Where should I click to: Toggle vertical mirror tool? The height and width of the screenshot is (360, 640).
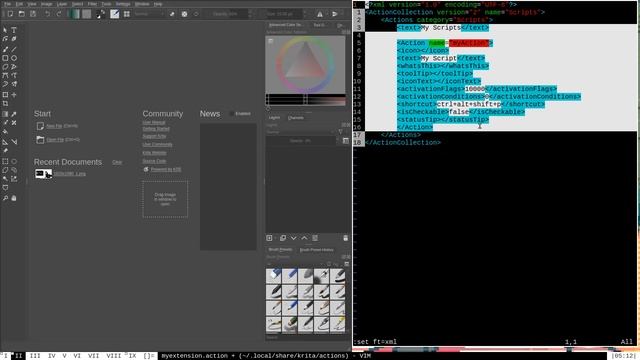point(335,14)
